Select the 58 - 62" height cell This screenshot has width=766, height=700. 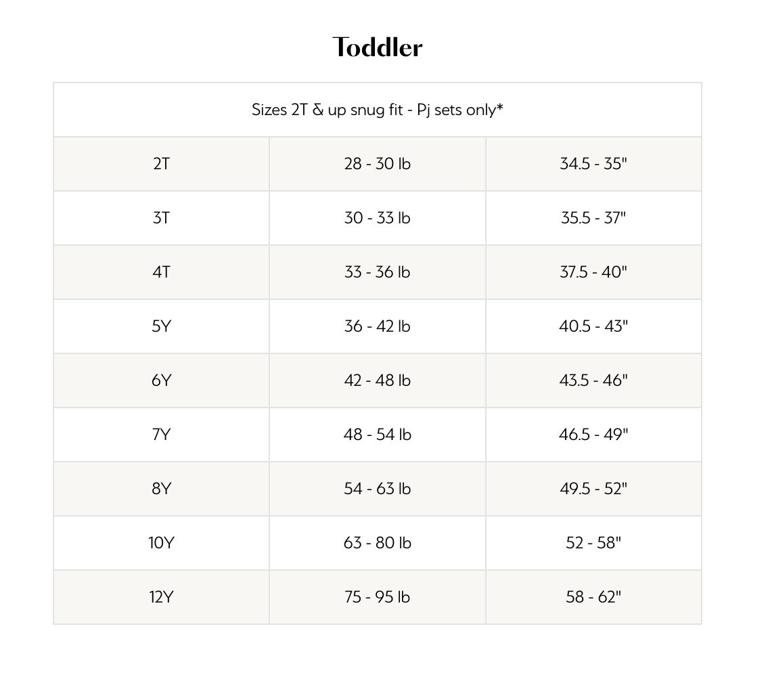[593, 597]
